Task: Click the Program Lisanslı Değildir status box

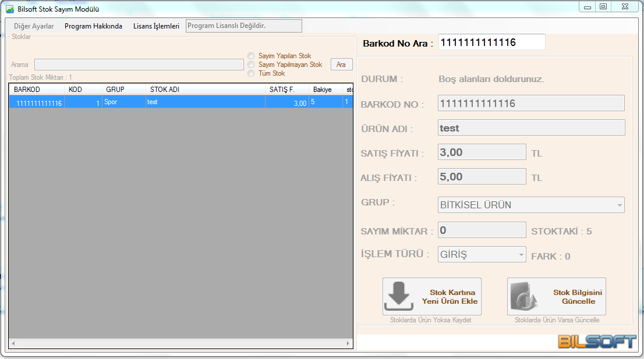Action: click(x=243, y=26)
